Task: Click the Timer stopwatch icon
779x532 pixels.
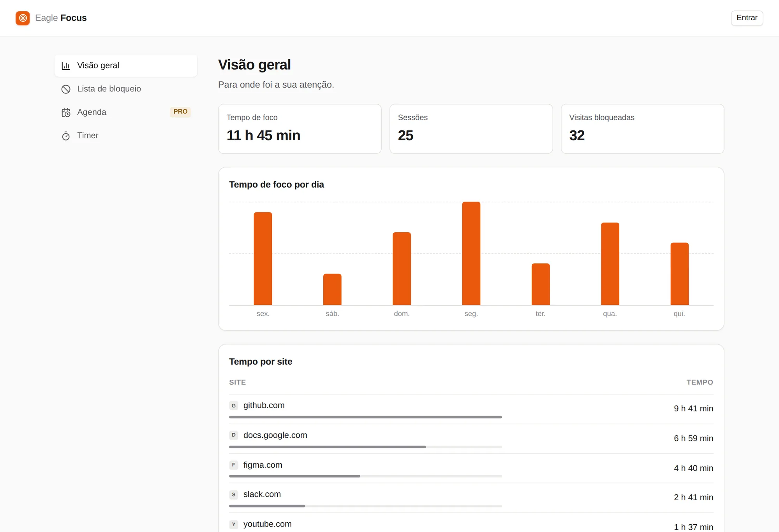Action: [66, 136]
